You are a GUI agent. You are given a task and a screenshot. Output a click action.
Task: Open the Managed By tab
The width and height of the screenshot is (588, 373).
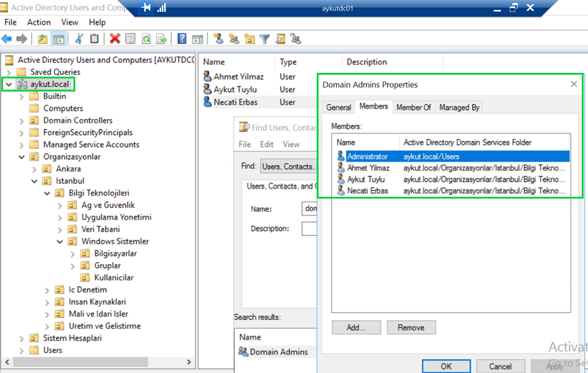click(x=459, y=107)
